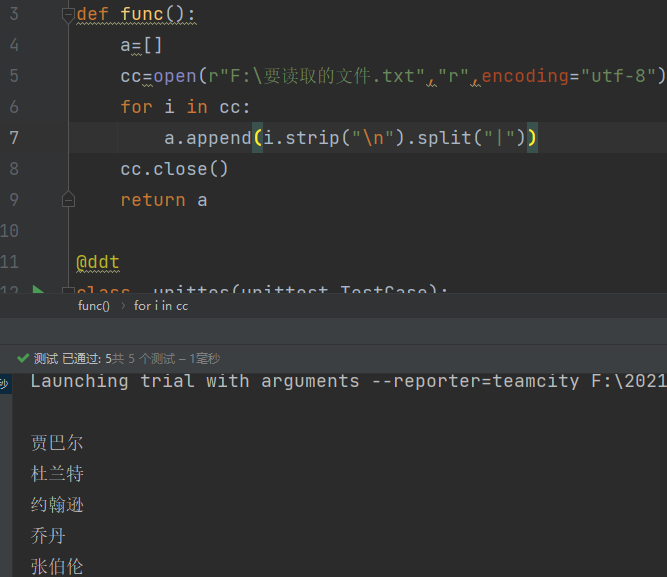
Task: Click line number 7 in gutter
Action: 14,137
